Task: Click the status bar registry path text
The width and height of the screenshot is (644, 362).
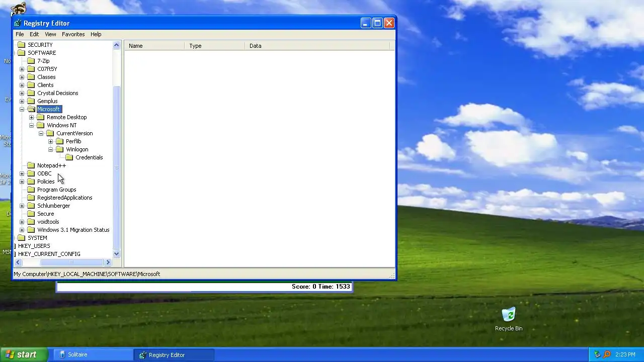Action: pos(87,274)
